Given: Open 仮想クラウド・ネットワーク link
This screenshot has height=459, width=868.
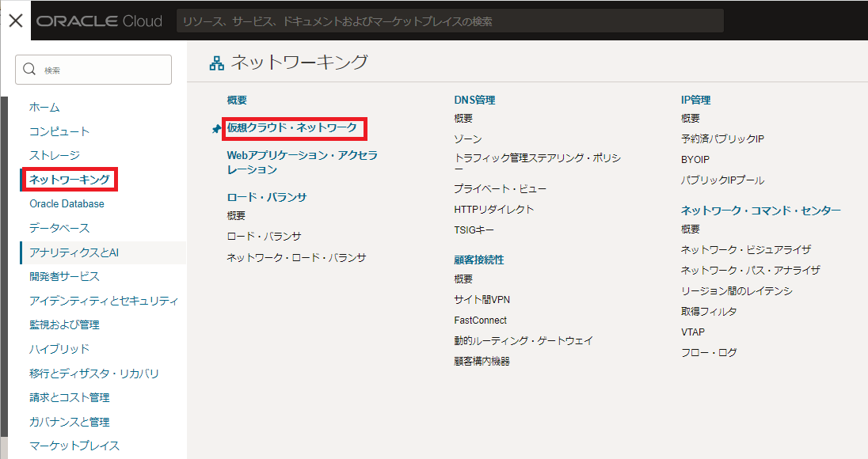Looking at the screenshot, I should click(x=292, y=127).
